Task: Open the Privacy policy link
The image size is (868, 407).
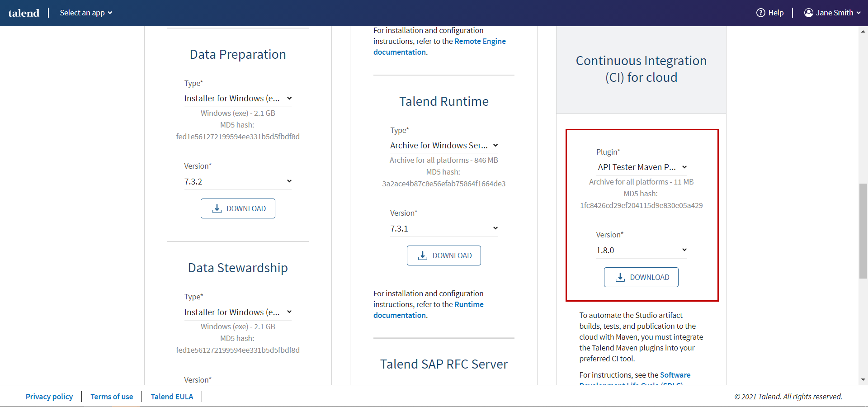Action: point(49,397)
